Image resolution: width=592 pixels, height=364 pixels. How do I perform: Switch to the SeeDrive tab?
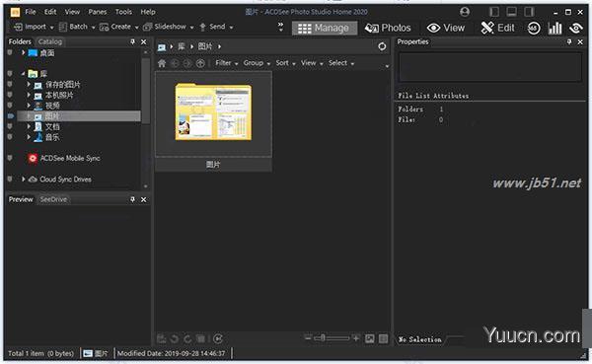(53, 199)
